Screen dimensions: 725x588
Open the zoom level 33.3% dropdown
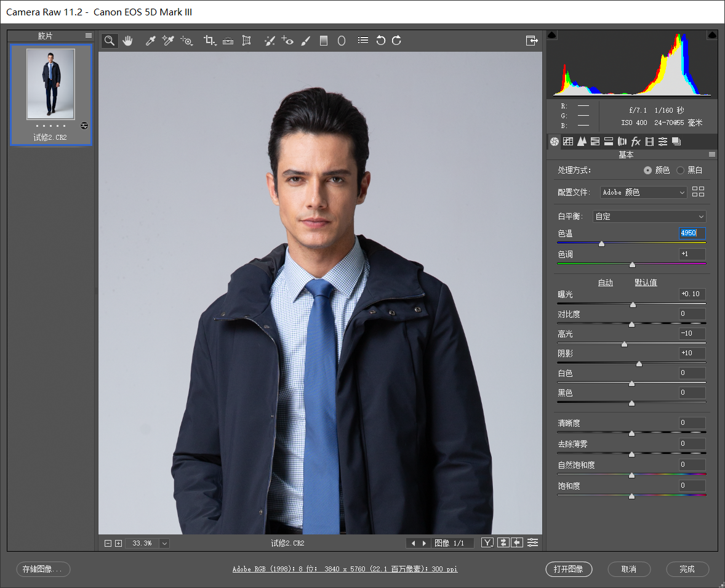tap(164, 543)
